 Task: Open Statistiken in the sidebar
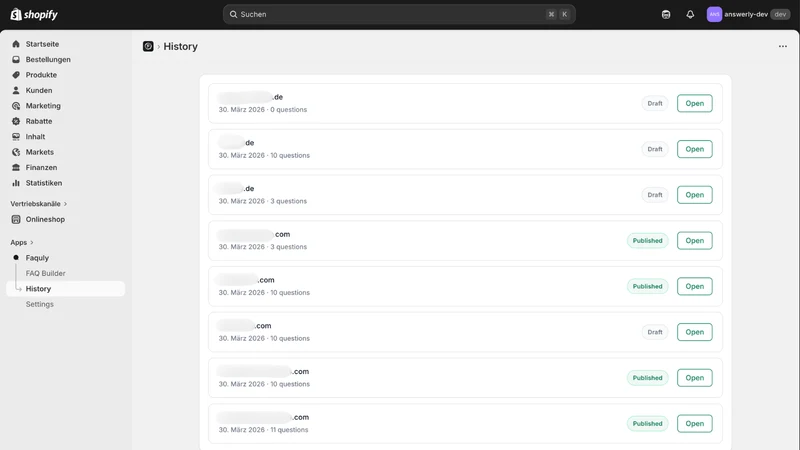pos(44,183)
